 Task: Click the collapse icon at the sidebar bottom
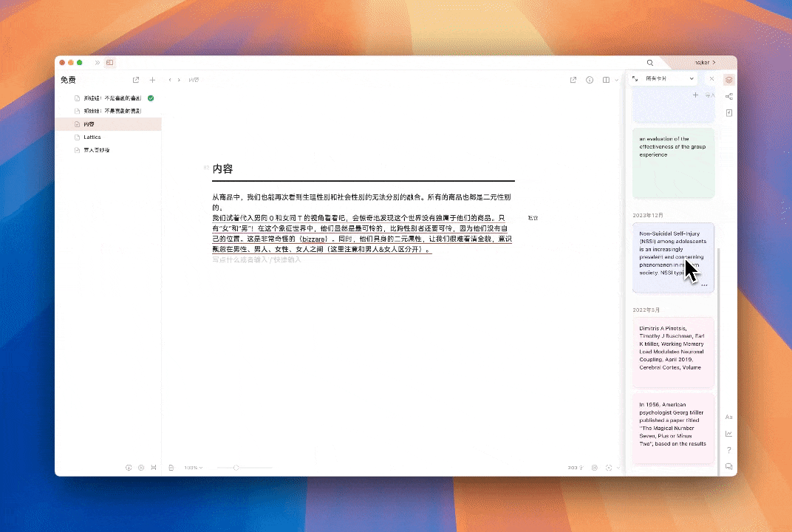[x=154, y=468]
